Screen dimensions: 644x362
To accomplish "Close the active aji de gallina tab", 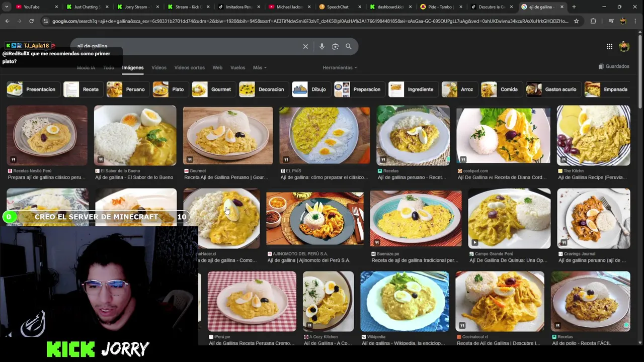I will (562, 7).
